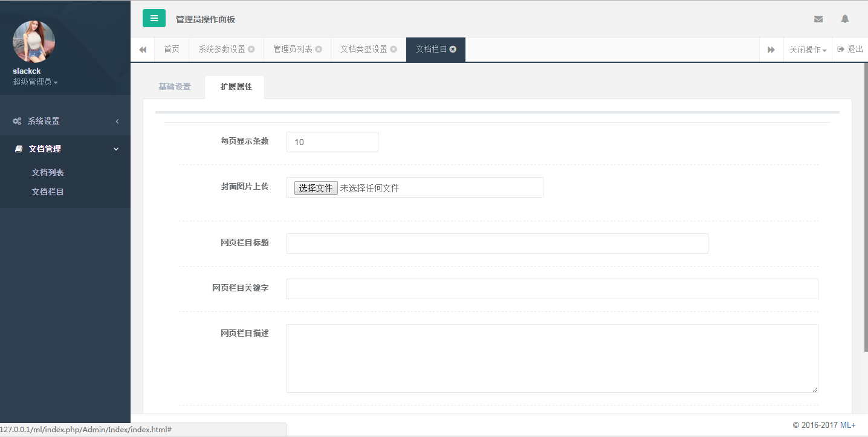Click the green hamburger menu toggle button
The width and height of the screenshot is (868, 437).
154,19
